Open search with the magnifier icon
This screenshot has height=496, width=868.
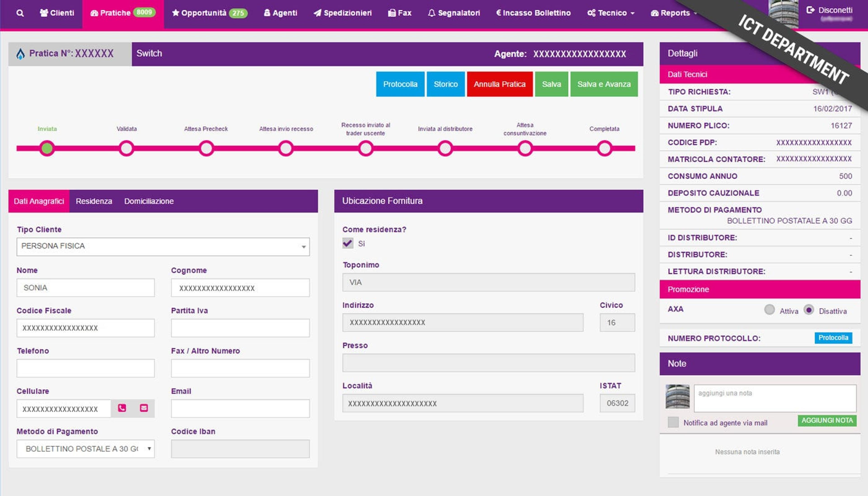(x=20, y=13)
